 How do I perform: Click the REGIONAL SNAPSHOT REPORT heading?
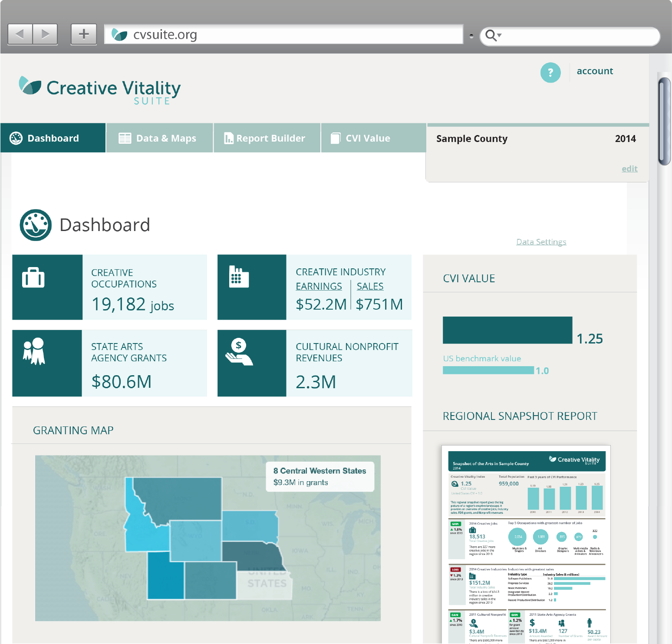520,416
